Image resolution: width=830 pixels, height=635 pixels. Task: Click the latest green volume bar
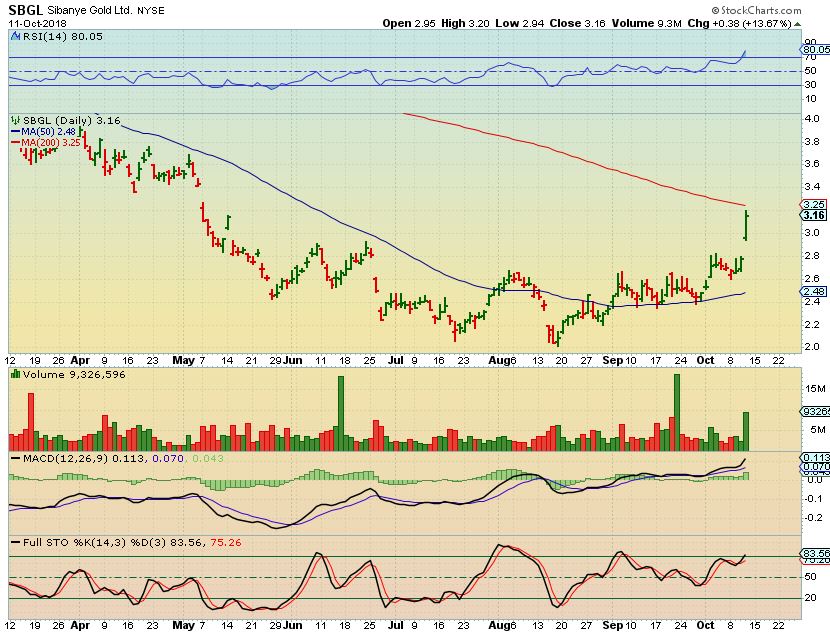coord(746,431)
